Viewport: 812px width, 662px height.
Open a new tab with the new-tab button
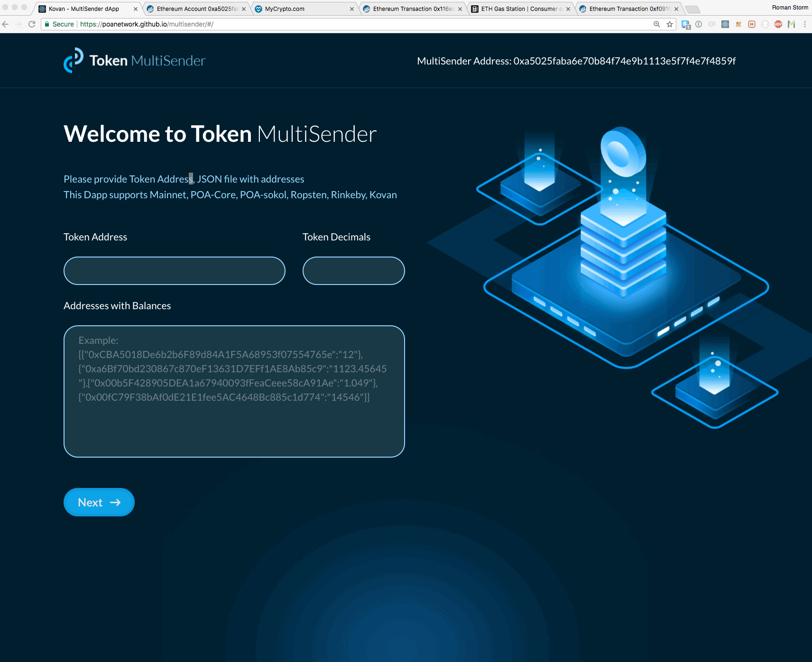point(692,9)
